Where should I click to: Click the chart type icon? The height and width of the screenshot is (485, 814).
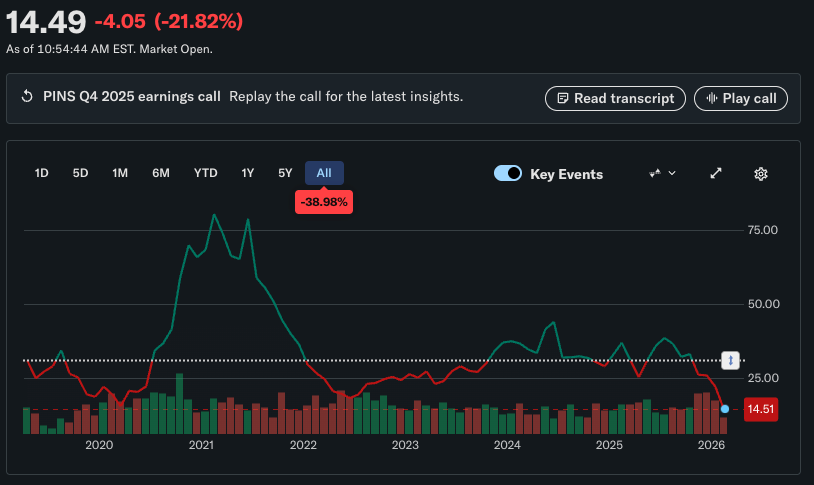click(x=655, y=174)
